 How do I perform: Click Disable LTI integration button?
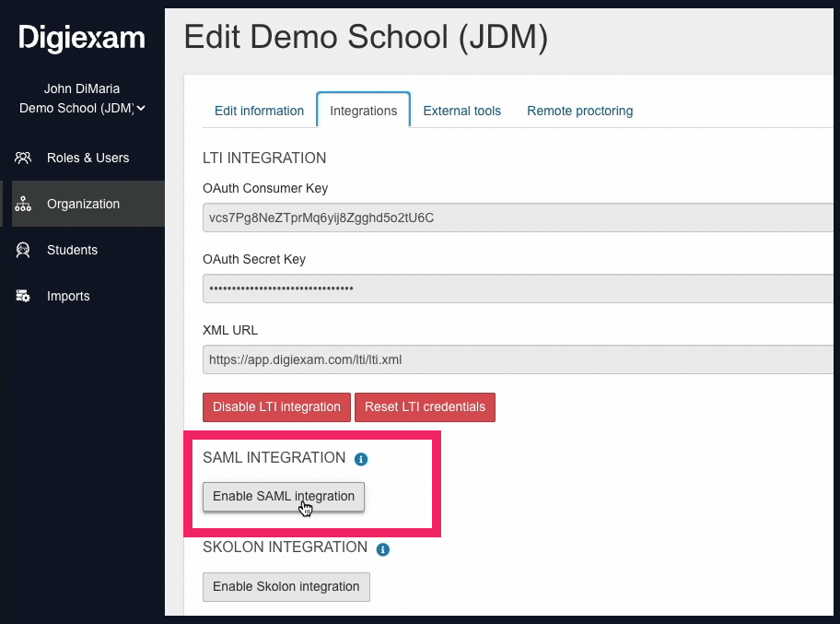coord(276,407)
